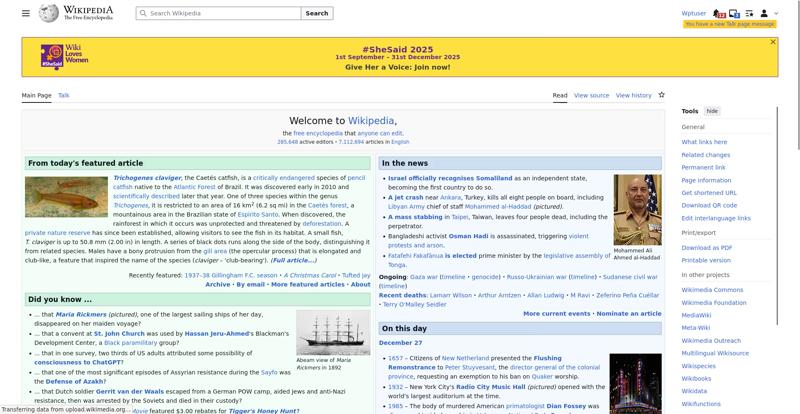Click the Wikipedia globe logo
Image resolution: width=800 pixels, height=414 pixels.
(x=48, y=13)
